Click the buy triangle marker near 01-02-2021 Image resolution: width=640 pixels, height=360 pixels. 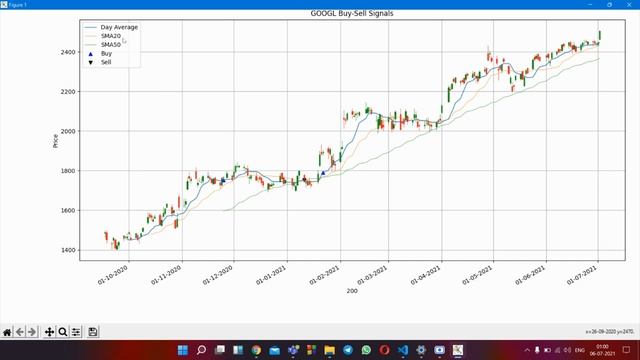pyautogui.click(x=323, y=173)
